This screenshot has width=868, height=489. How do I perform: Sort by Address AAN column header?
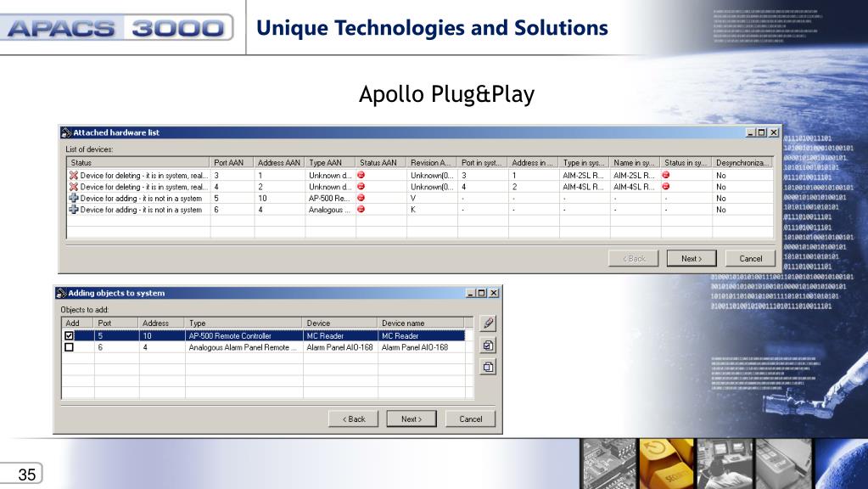pos(279,163)
